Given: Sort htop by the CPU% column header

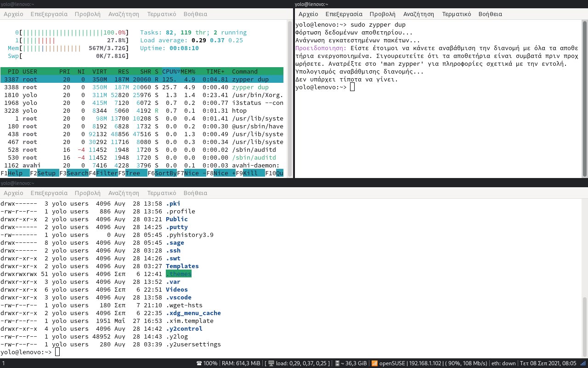Looking at the screenshot, I should coord(171,71).
